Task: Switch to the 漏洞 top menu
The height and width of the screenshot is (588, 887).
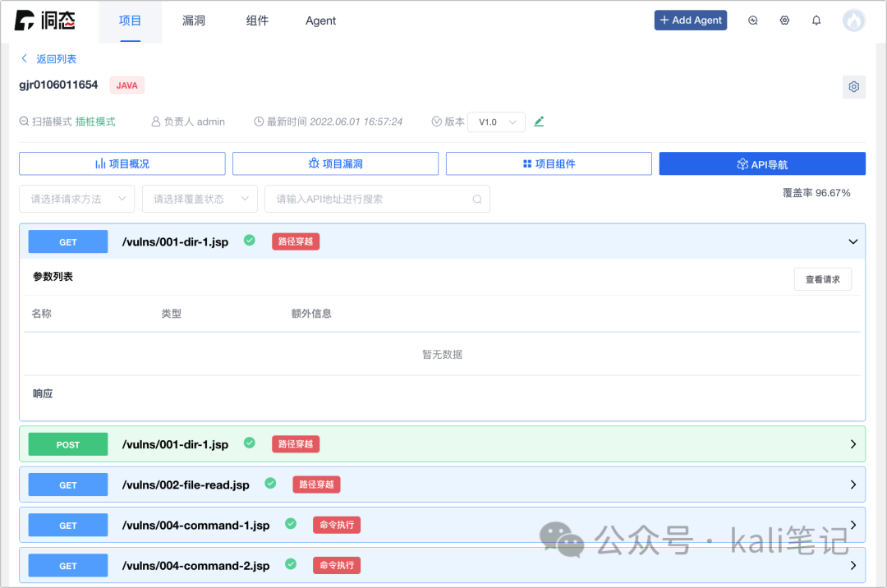Action: click(194, 21)
